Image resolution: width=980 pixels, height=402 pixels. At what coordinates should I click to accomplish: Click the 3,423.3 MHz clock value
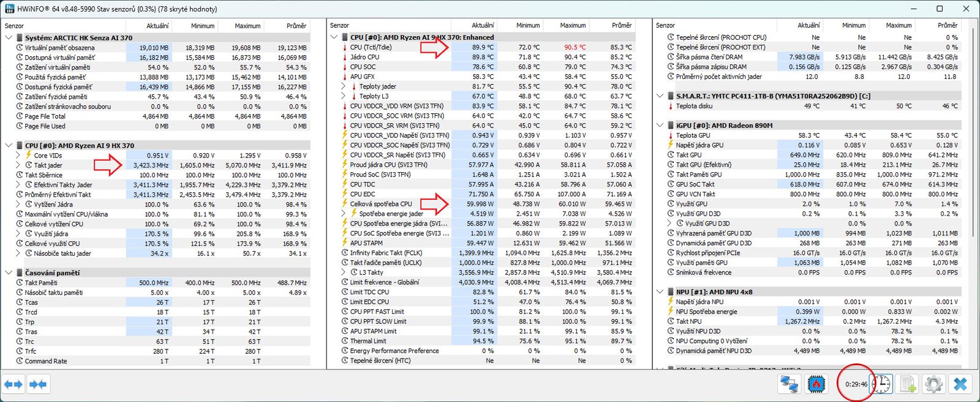(x=150, y=165)
